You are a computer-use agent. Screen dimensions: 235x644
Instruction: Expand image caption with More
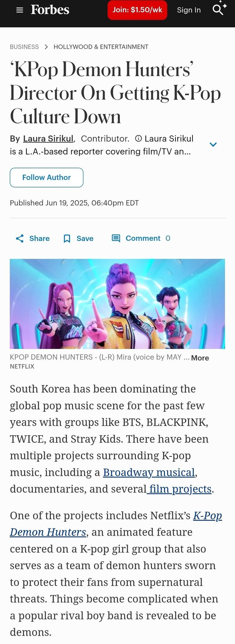click(x=200, y=358)
